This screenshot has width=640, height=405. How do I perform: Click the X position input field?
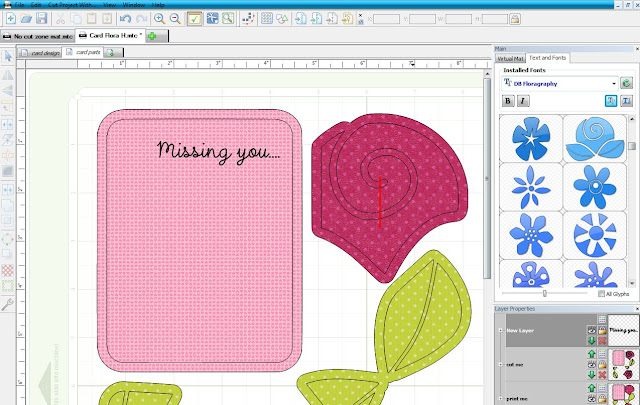386,19
